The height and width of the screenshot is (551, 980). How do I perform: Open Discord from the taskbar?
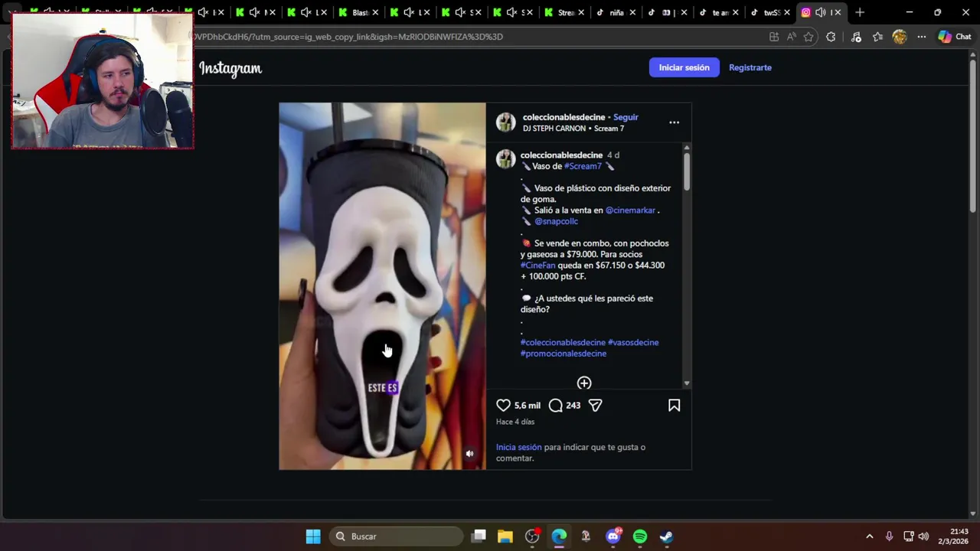click(x=612, y=536)
